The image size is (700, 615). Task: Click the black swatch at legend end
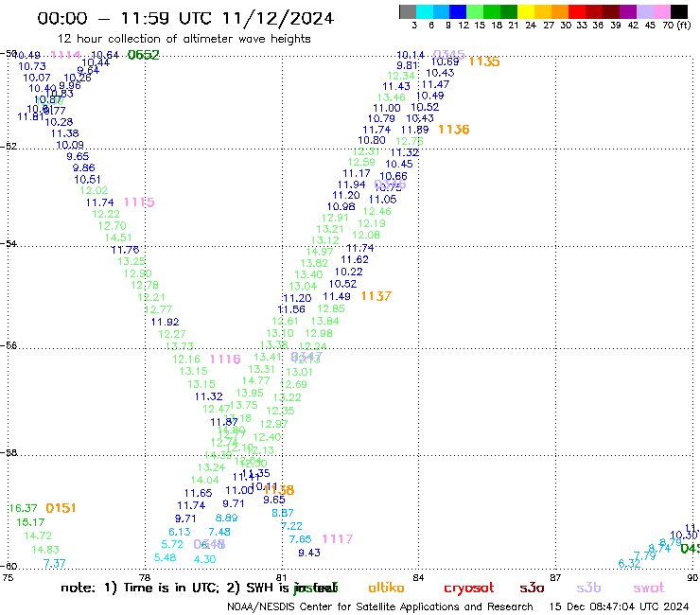pos(679,11)
